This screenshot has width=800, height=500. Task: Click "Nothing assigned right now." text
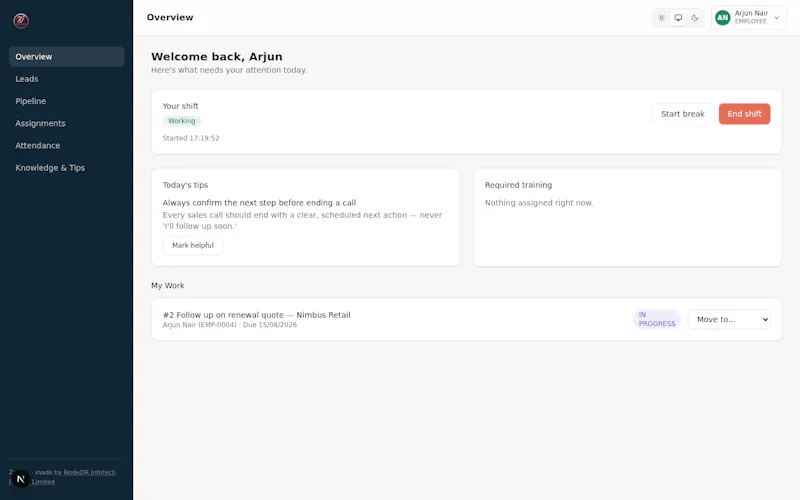(539, 203)
